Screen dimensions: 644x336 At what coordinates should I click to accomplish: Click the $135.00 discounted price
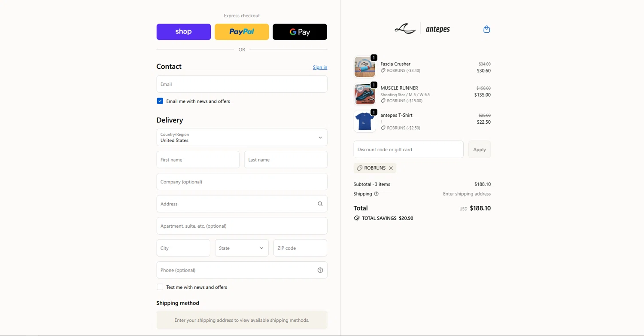[x=482, y=95]
